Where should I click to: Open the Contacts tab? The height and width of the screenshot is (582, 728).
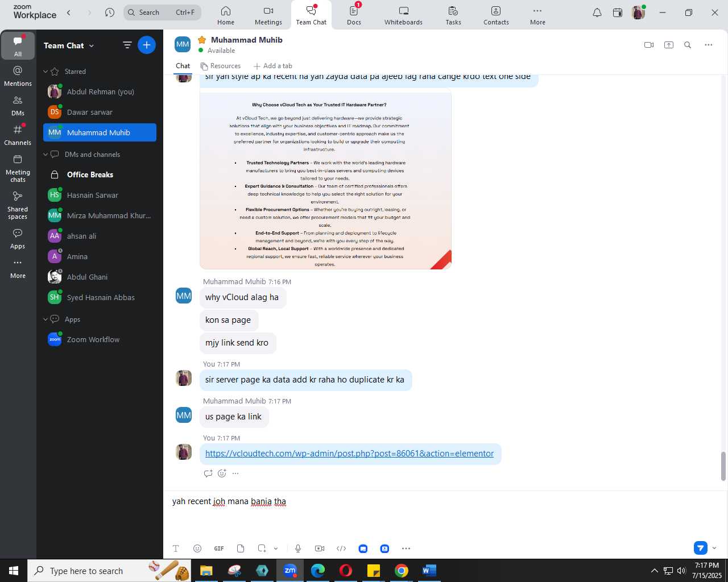(x=496, y=15)
